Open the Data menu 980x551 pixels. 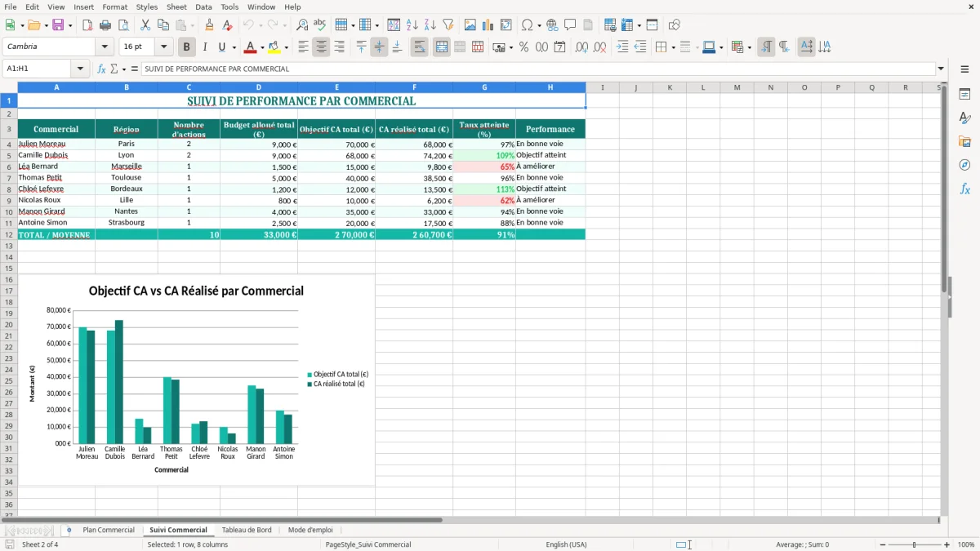[x=203, y=7]
